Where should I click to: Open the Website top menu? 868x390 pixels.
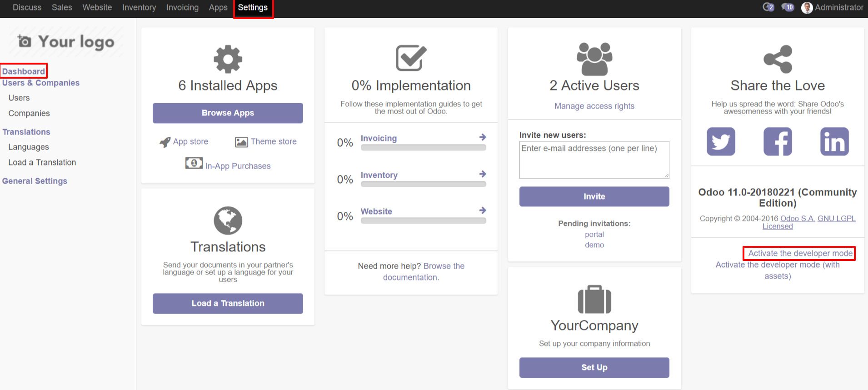click(x=97, y=8)
